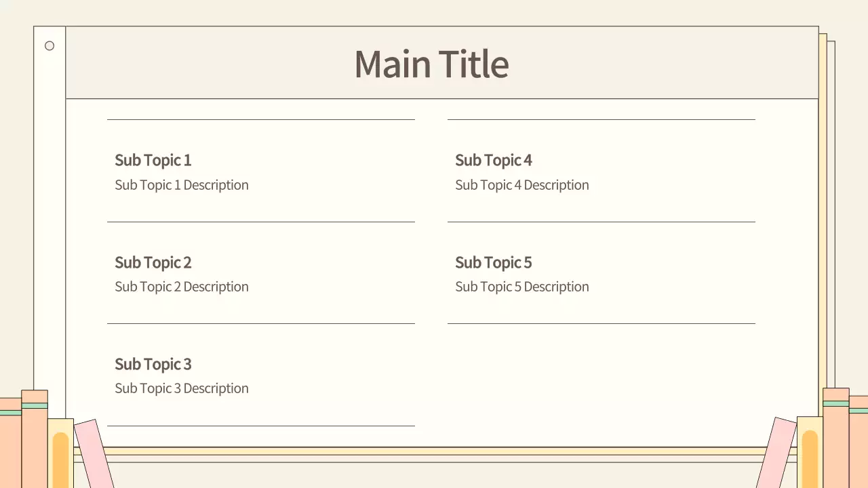The width and height of the screenshot is (868, 488).
Task: Click the Sub Topic 1 Description text
Action: (182, 185)
